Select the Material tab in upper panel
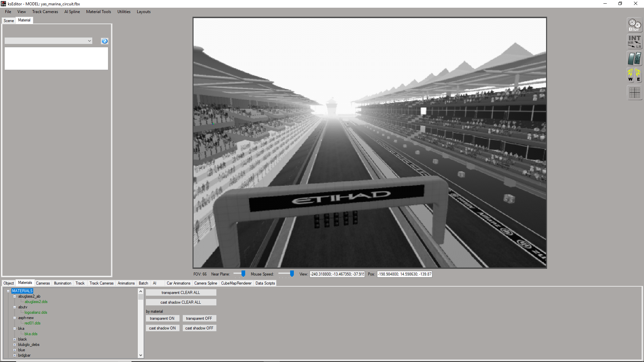The width and height of the screenshot is (644, 362). point(24,20)
